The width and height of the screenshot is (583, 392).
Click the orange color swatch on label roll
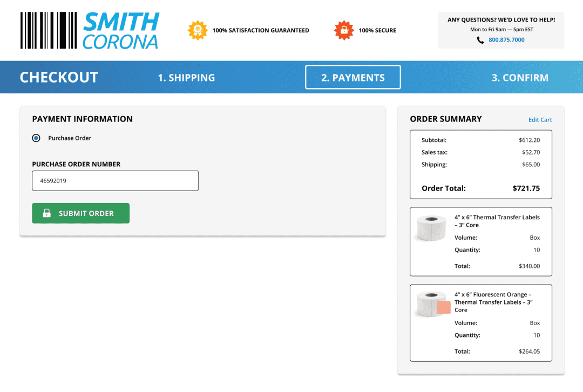[x=444, y=308]
